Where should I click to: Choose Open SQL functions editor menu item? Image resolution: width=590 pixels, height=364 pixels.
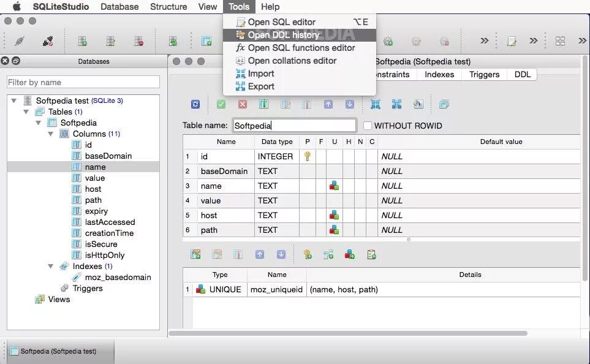300,48
